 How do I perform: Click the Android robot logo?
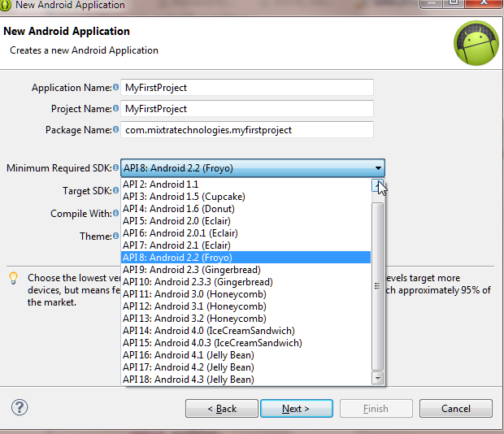(x=476, y=43)
